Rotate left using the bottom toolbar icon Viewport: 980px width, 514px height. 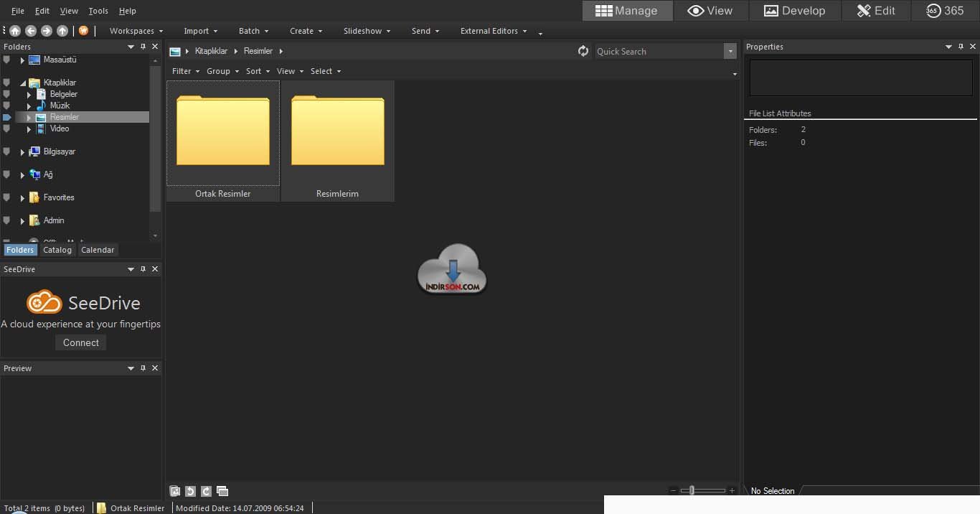click(190, 491)
